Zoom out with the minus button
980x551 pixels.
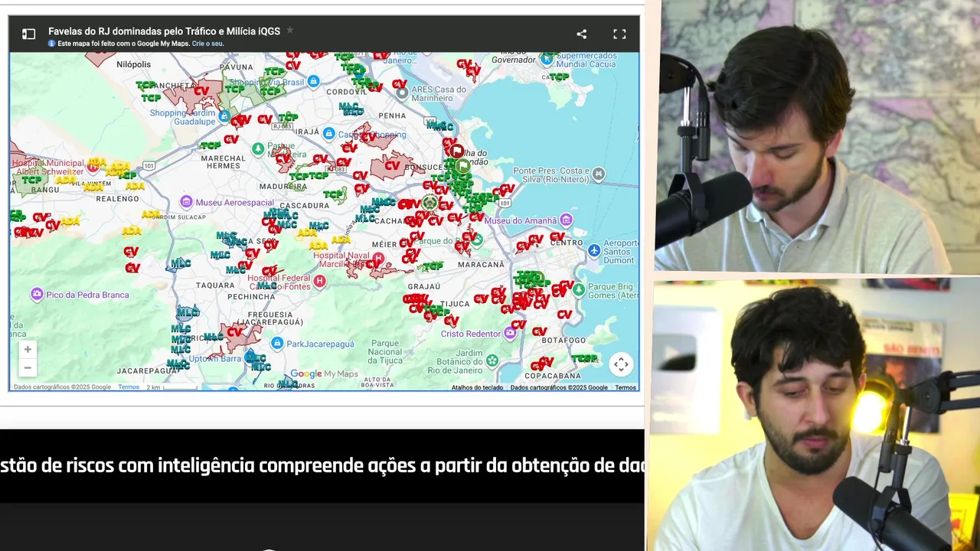point(28,368)
